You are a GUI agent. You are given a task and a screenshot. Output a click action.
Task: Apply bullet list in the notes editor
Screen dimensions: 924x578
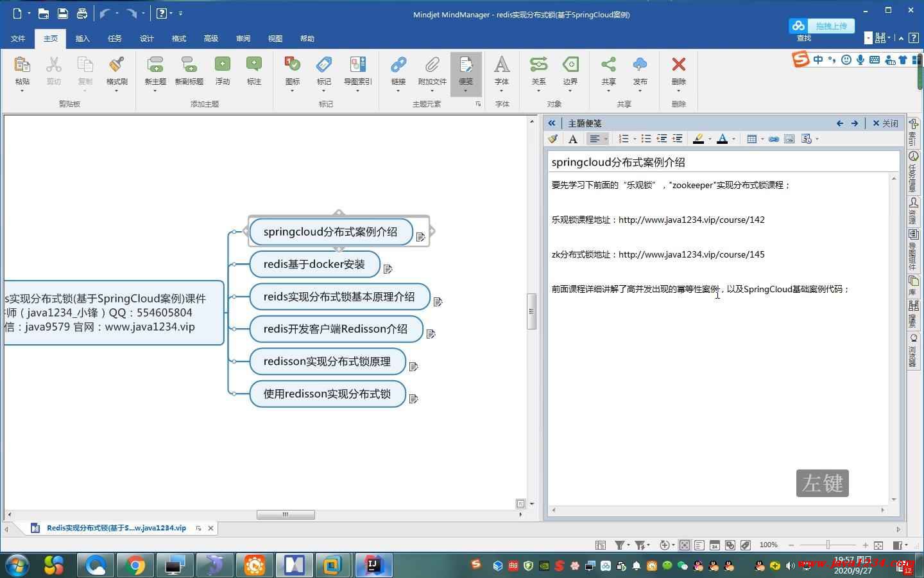click(646, 139)
